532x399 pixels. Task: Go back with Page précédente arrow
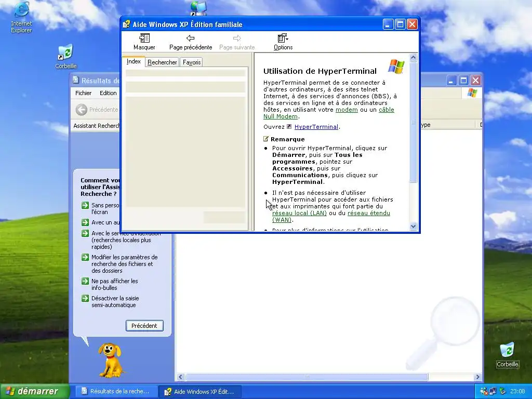(190, 38)
